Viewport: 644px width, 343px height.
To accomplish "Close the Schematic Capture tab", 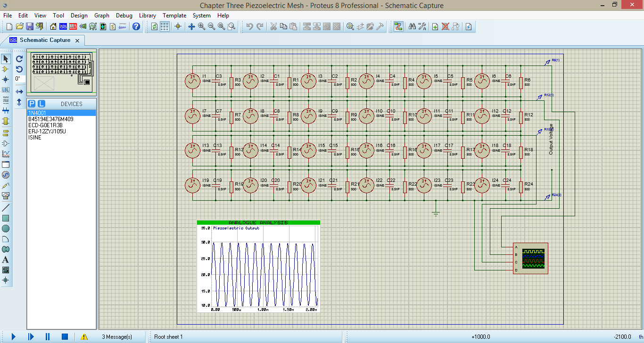I will click(77, 41).
